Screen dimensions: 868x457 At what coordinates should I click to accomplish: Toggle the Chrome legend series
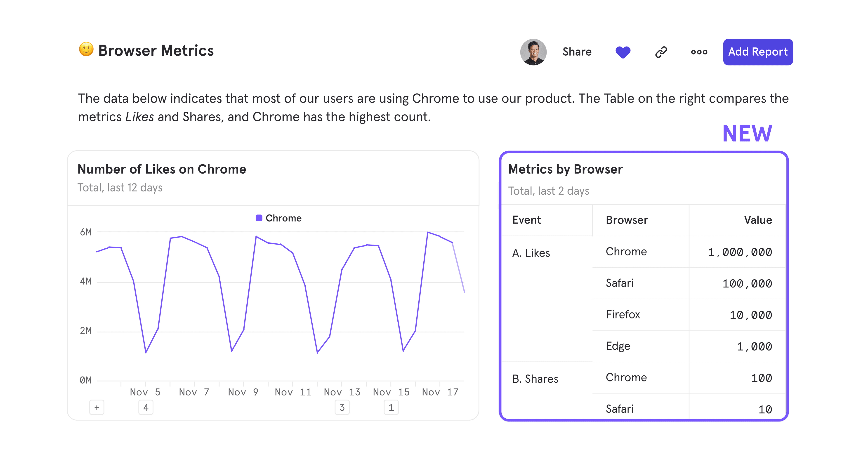tap(283, 218)
